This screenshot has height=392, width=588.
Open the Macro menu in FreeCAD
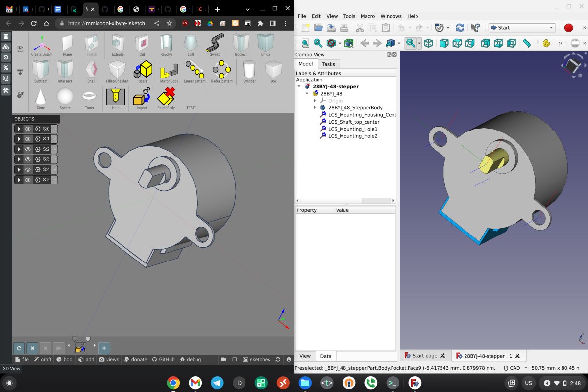point(367,16)
